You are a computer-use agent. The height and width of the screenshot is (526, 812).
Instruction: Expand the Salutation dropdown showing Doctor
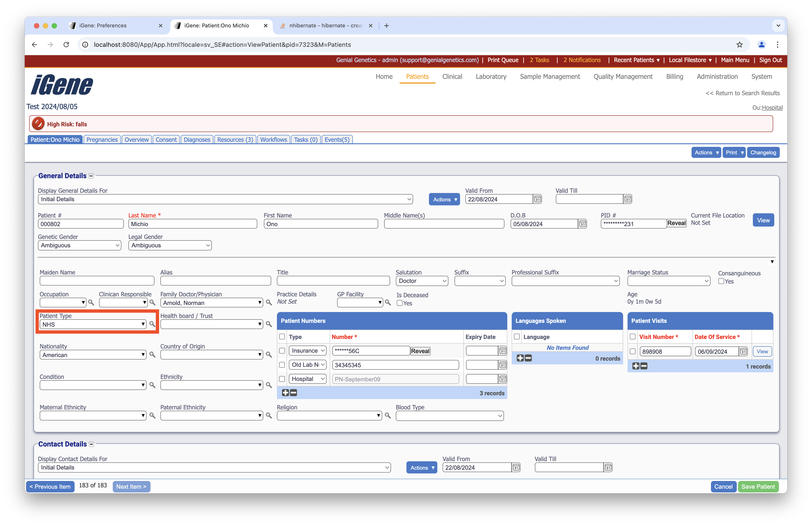(422, 281)
